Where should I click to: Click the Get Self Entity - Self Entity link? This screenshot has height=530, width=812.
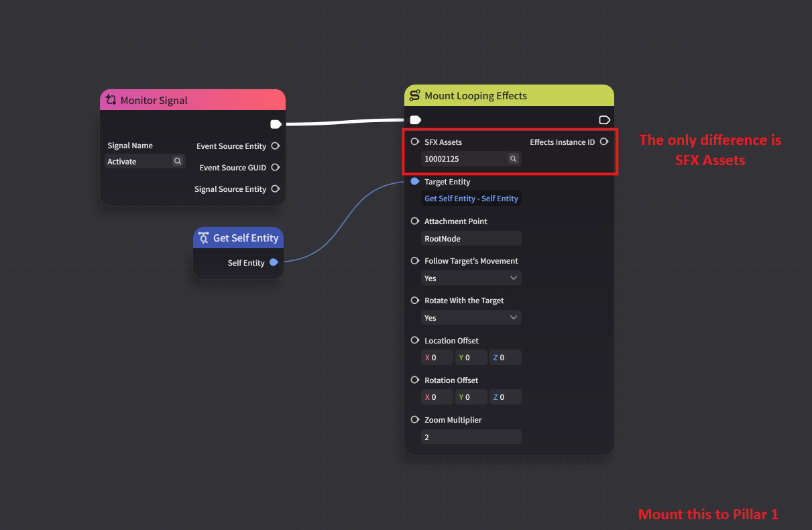pos(471,199)
